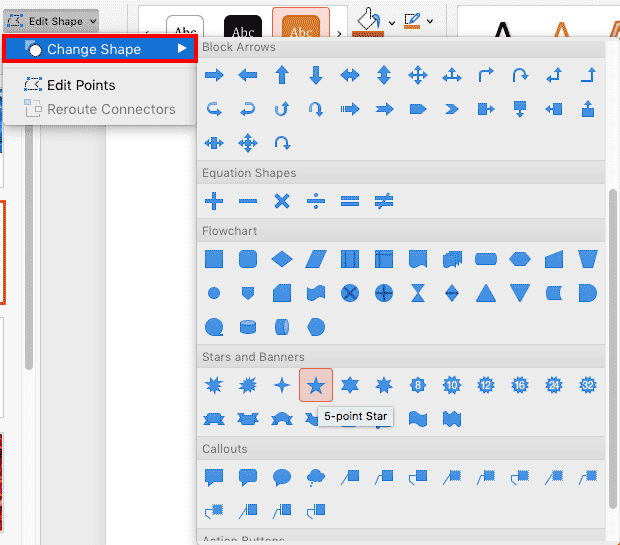Select the right block arrow shape
620x545 pixels.
tap(214, 75)
